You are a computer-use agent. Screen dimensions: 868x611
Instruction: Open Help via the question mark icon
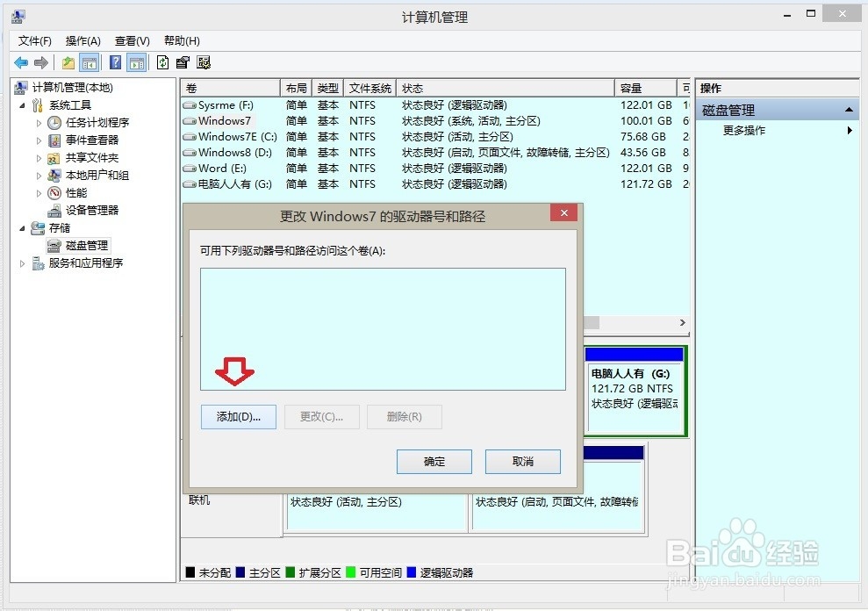[x=115, y=62]
